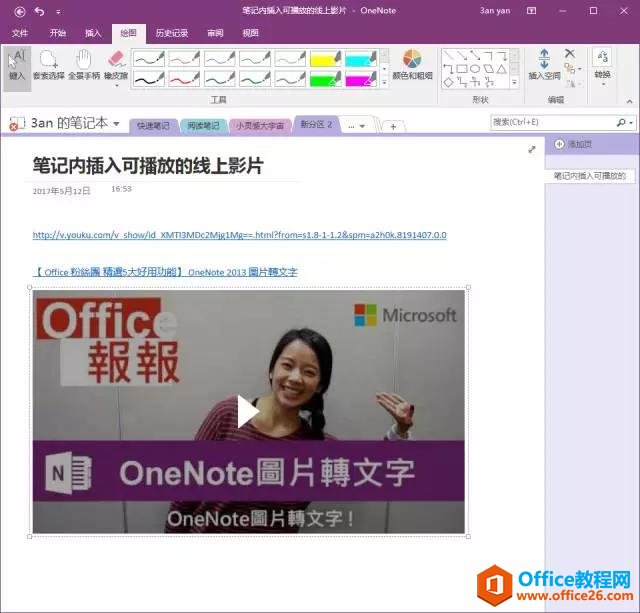
Task: Click 插入空间 insert space tool
Action: tap(544, 64)
